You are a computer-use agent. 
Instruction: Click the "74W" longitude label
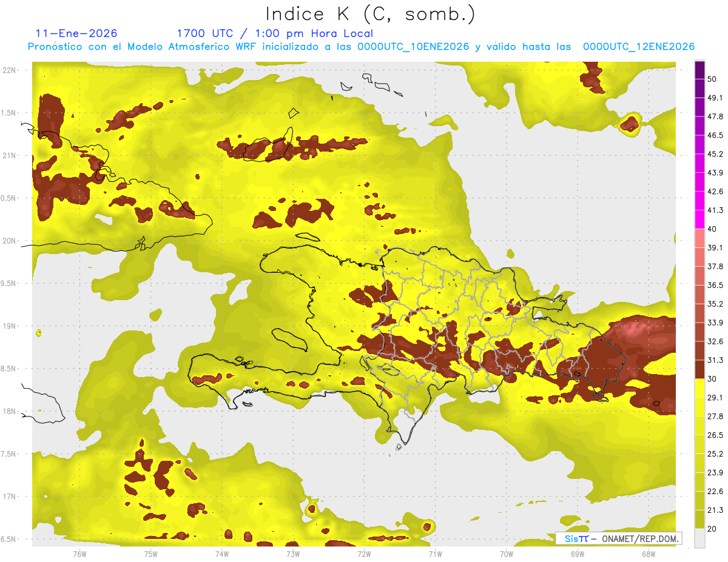[222, 554]
